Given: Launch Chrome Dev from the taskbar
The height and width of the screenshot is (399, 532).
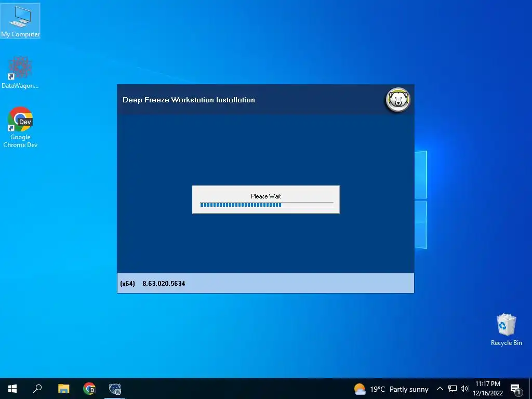Looking at the screenshot, I should pyautogui.click(x=89, y=389).
